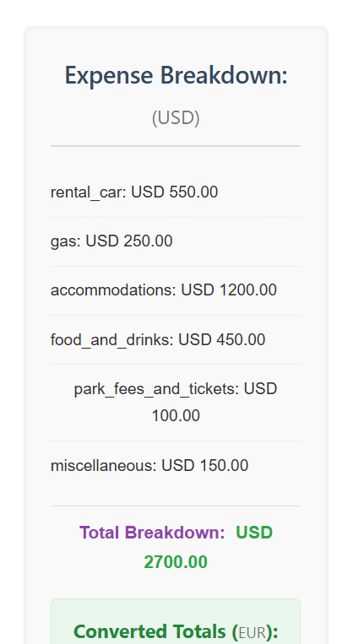Click the 1200.00 accommodations amount
This screenshot has height=644, width=353.
(x=248, y=290)
